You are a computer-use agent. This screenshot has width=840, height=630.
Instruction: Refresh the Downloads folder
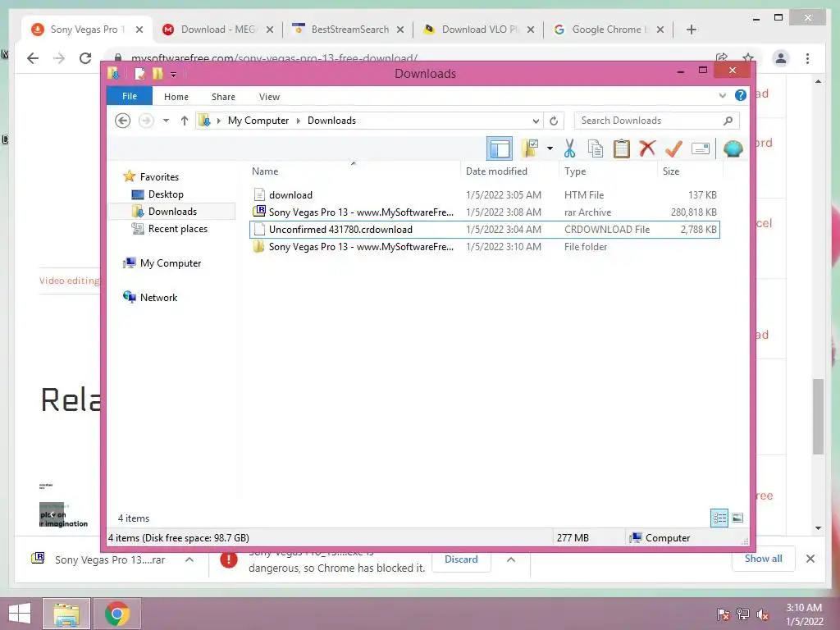[x=554, y=121]
